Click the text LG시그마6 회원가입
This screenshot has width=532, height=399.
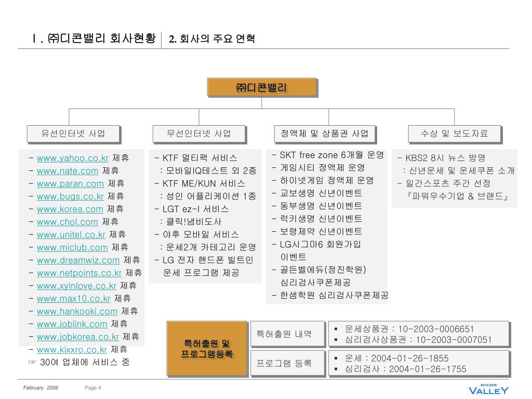pos(320,244)
